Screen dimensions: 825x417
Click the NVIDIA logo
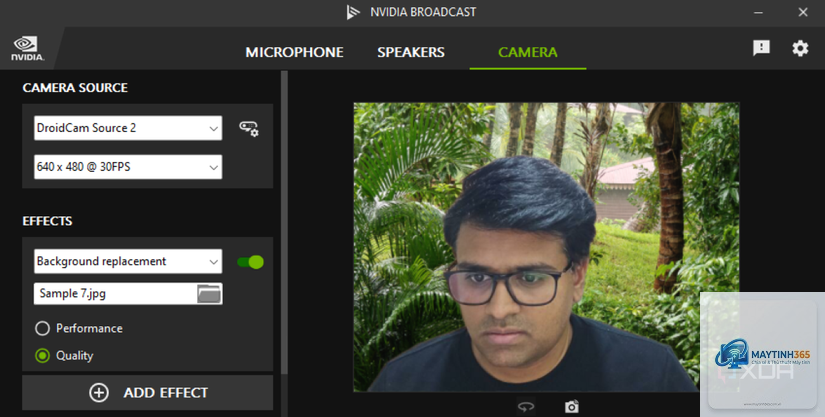tap(27, 48)
